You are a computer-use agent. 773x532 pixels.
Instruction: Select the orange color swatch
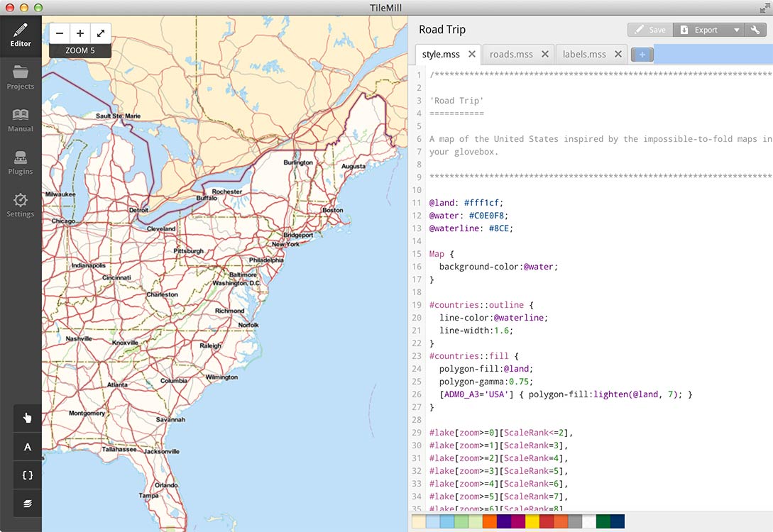(x=490, y=521)
